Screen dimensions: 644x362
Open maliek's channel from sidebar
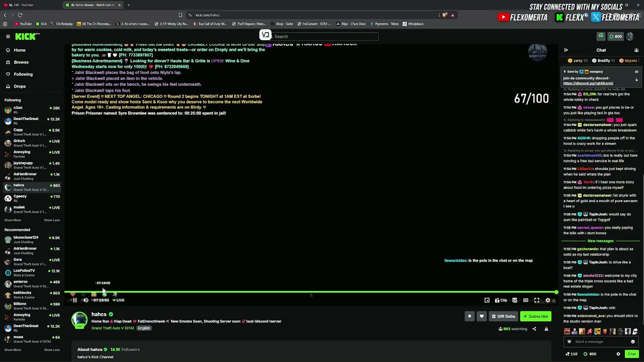32,210
